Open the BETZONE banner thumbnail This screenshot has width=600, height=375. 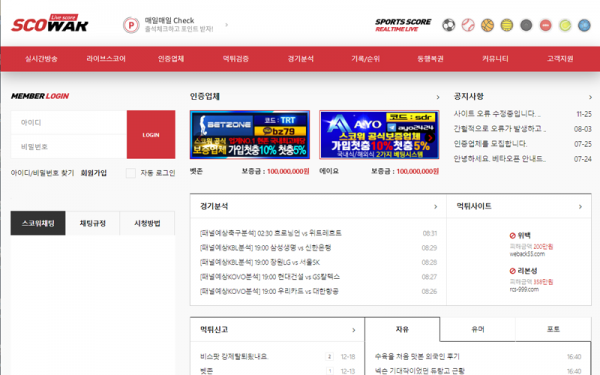tap(250, 135)
